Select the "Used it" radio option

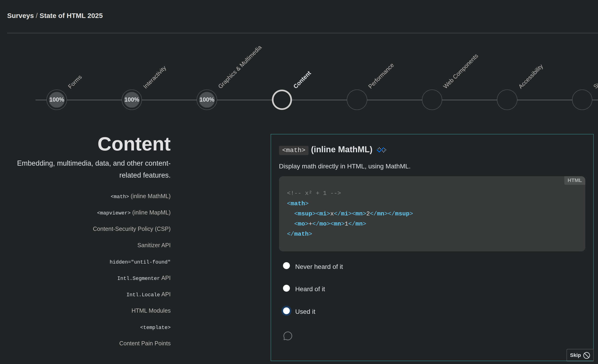click(286, 311)
